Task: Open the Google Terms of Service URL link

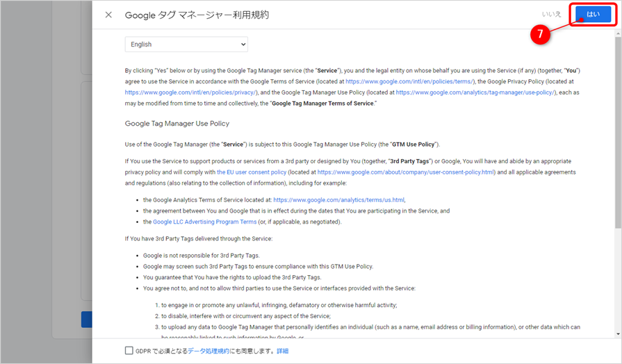Action: [x=410, y=81]
